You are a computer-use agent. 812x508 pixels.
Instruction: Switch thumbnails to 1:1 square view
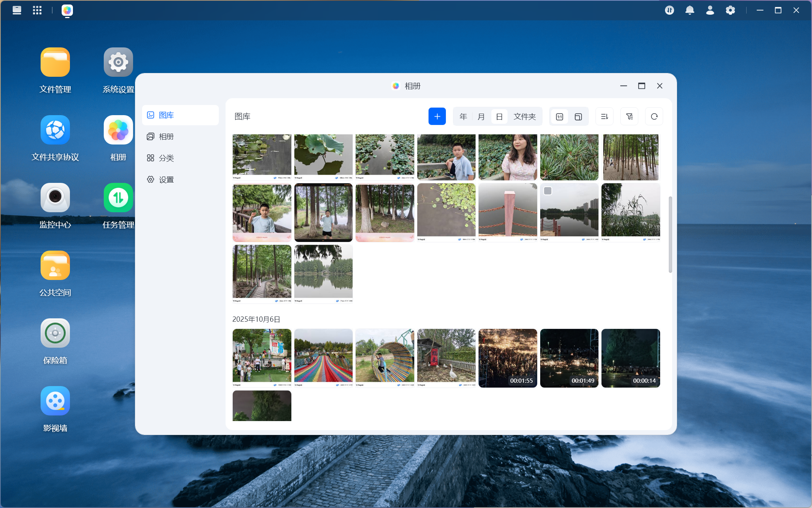tap(559, 117)
